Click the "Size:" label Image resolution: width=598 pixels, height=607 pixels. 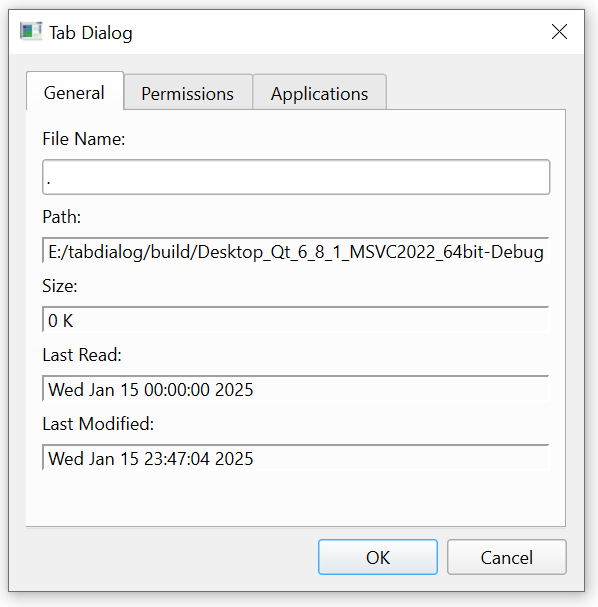click(60, 286)
